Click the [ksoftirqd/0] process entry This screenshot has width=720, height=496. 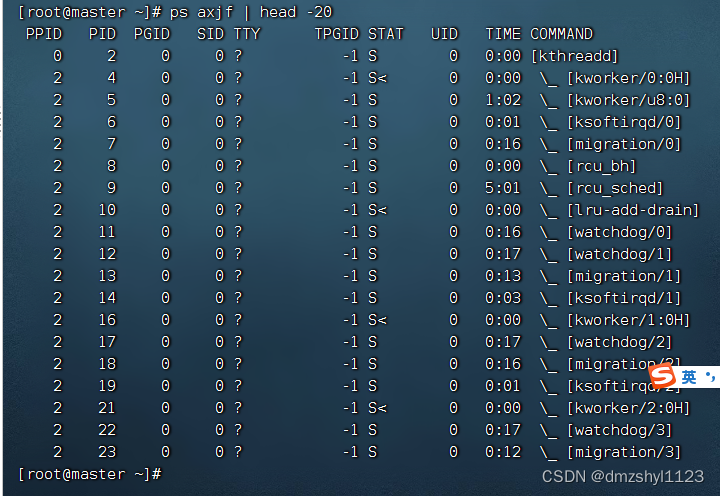(x=624, y=122)
